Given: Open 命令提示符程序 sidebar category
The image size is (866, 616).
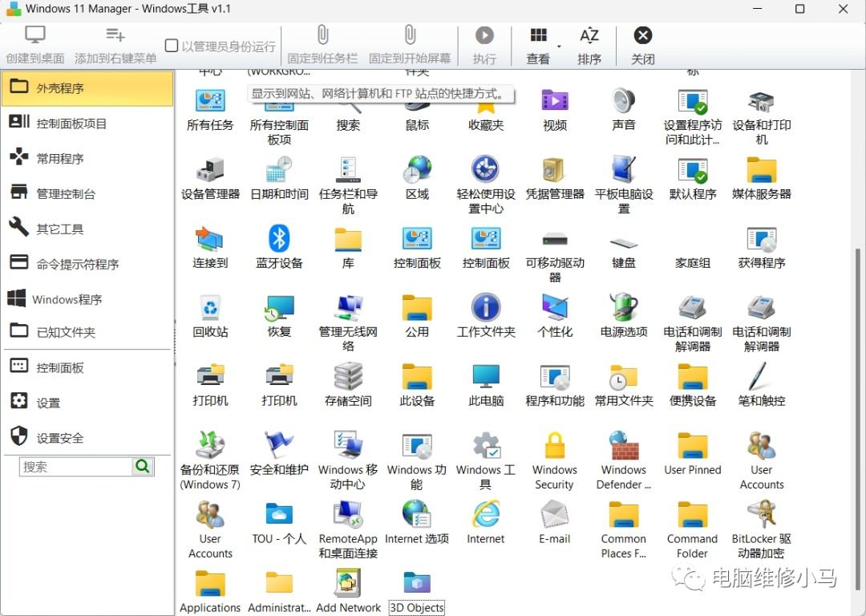Looking at the screenshot, I should (87, 264).
